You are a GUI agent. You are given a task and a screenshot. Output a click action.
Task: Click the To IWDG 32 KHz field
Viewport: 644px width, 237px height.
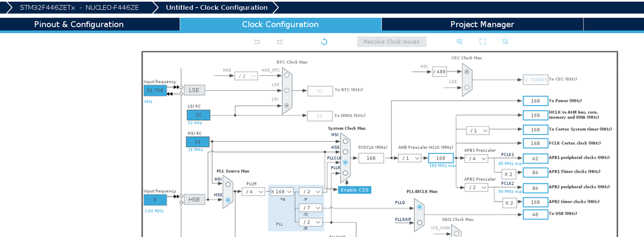pyautogui.click(x=320, y=116)
